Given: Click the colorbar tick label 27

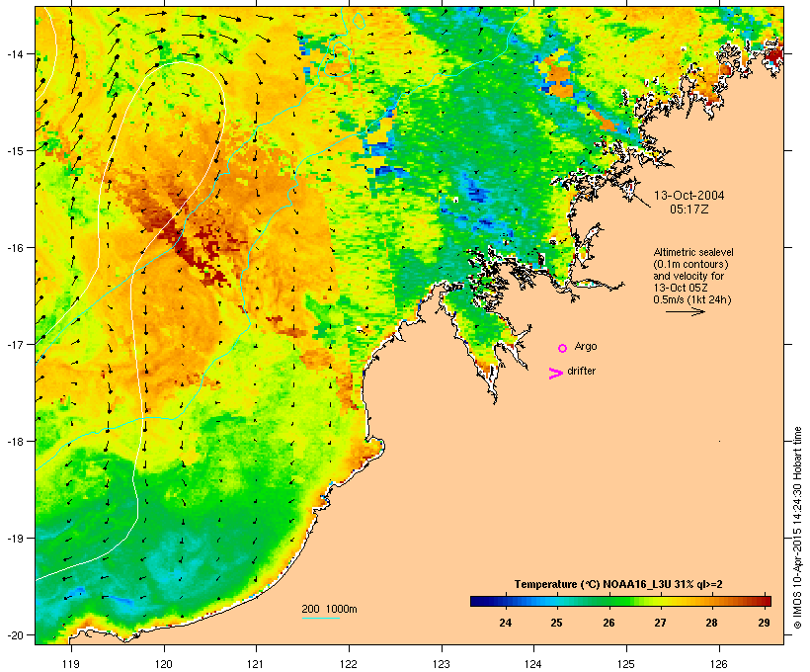Looking at the screenshot, I should (x=660, y=623).
